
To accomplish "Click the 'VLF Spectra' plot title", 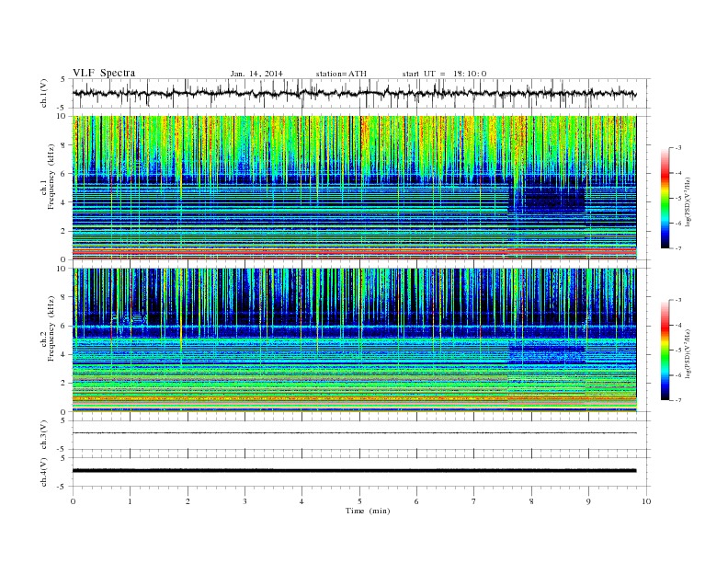I will (104, 73).
